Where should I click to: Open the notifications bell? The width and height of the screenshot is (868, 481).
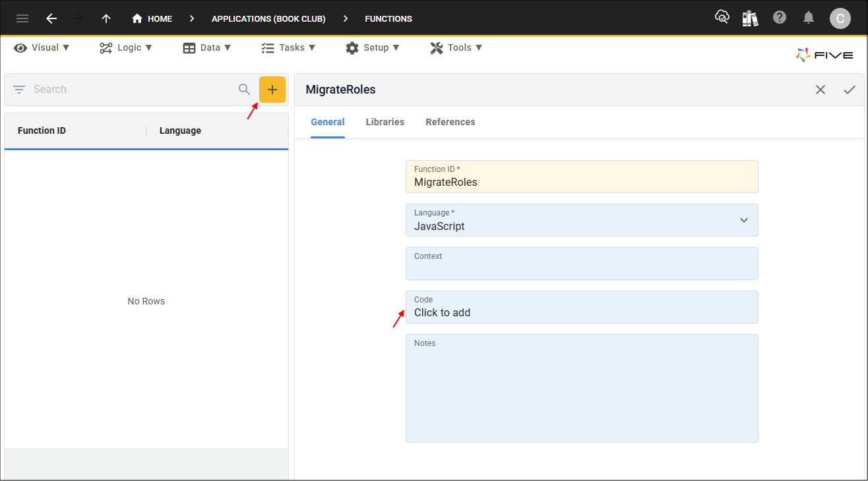click(809, 18)
